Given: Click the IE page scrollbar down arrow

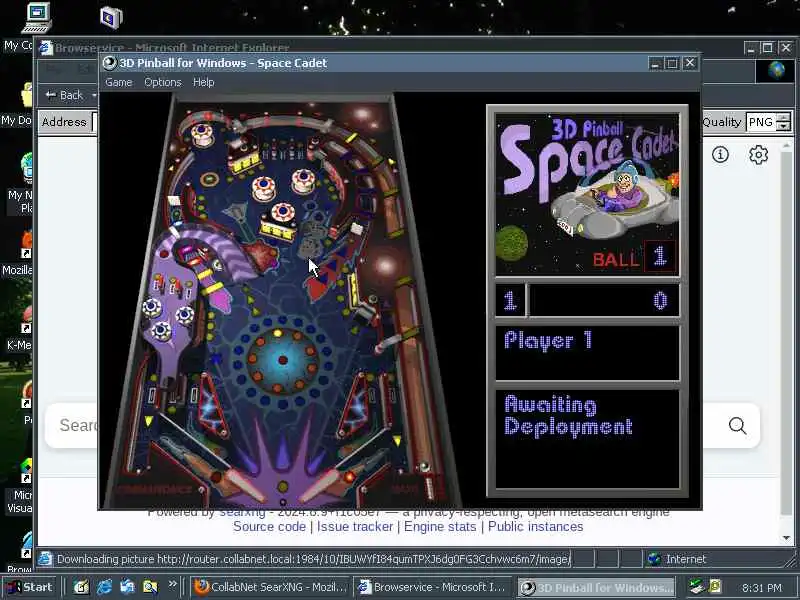Looking at the screenshot, I should pos(786,538).
